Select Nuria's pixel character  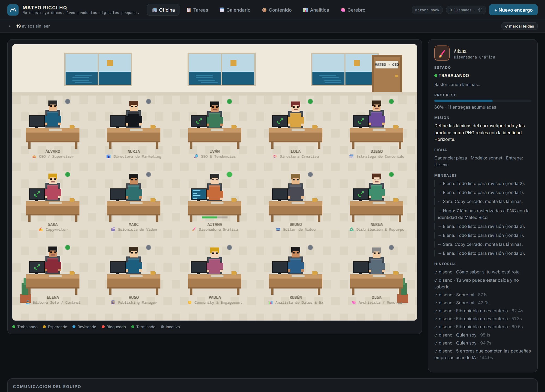coord(134,114)
